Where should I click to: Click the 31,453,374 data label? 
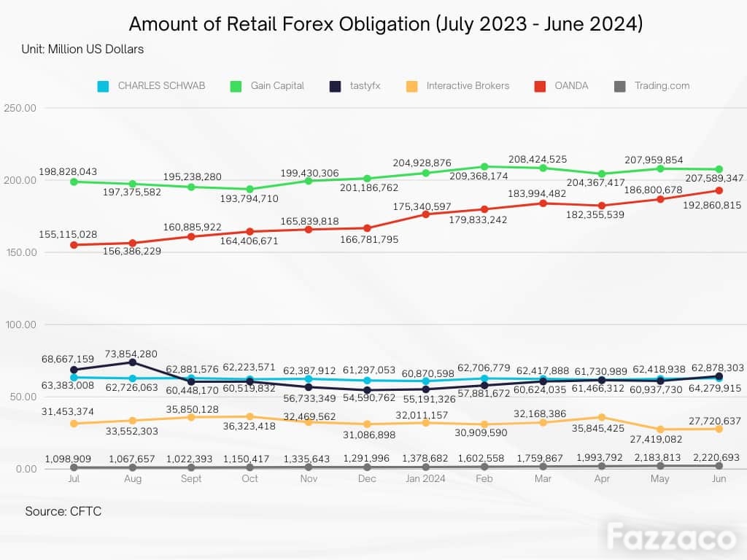coord(68,411)
